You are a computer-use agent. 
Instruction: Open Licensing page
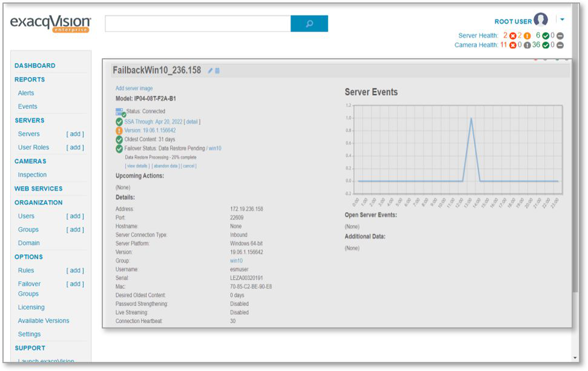[31, 307]
